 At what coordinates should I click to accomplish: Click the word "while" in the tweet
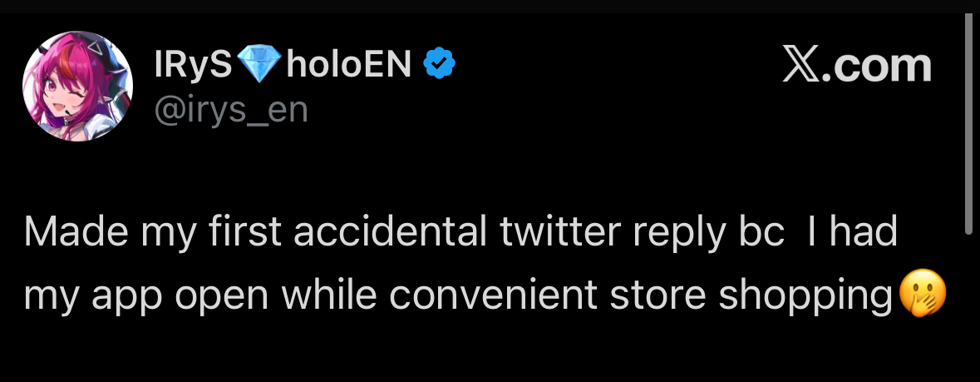point(320,295)
